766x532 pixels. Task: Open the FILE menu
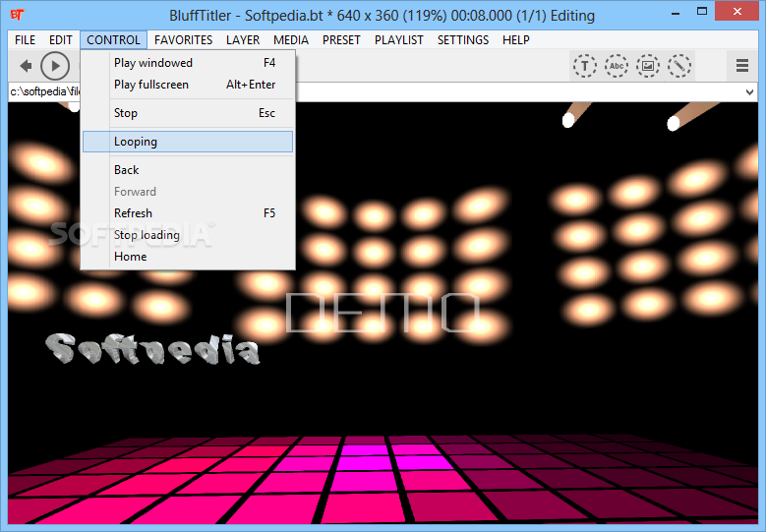25,40
